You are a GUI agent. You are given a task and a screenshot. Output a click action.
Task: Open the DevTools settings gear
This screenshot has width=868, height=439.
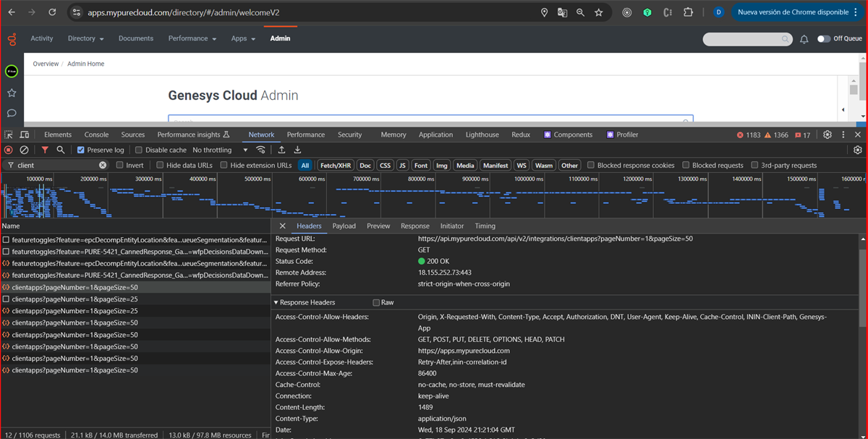tap(827, 135)
